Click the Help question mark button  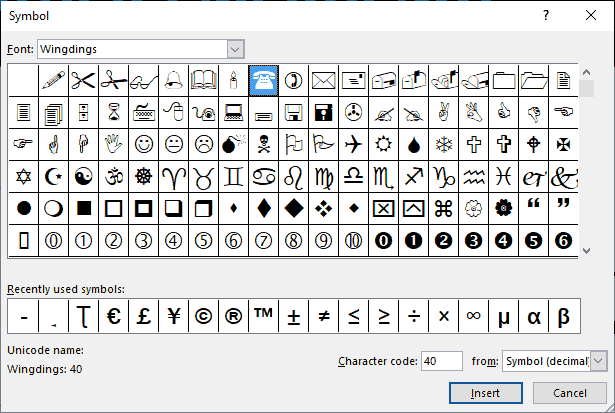(546, 15)
